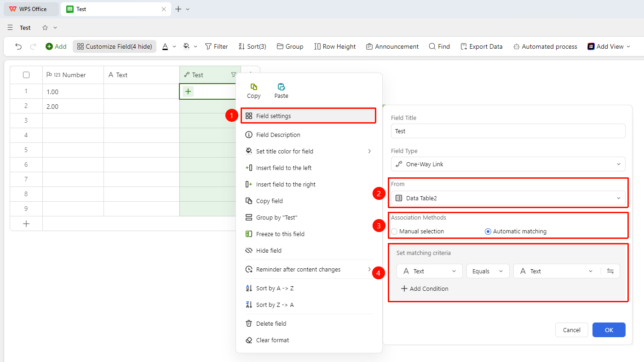Click Add Condition link

click(425, 288)
